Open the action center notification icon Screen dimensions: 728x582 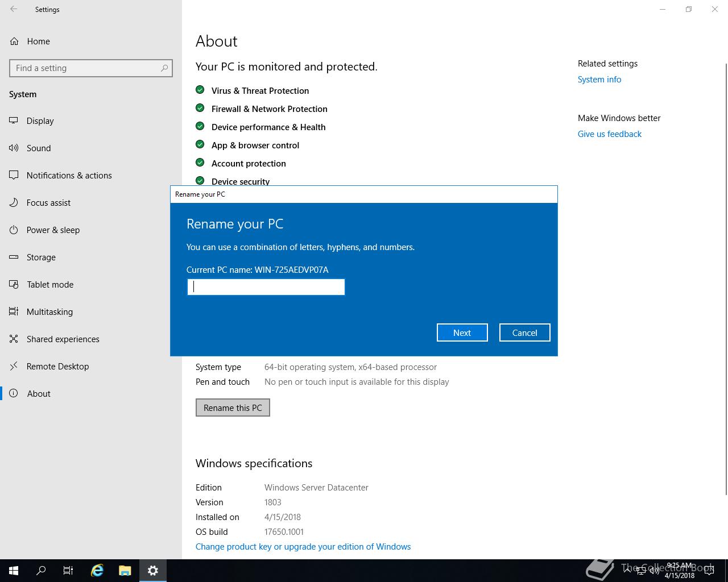click(x=709, y=571)
